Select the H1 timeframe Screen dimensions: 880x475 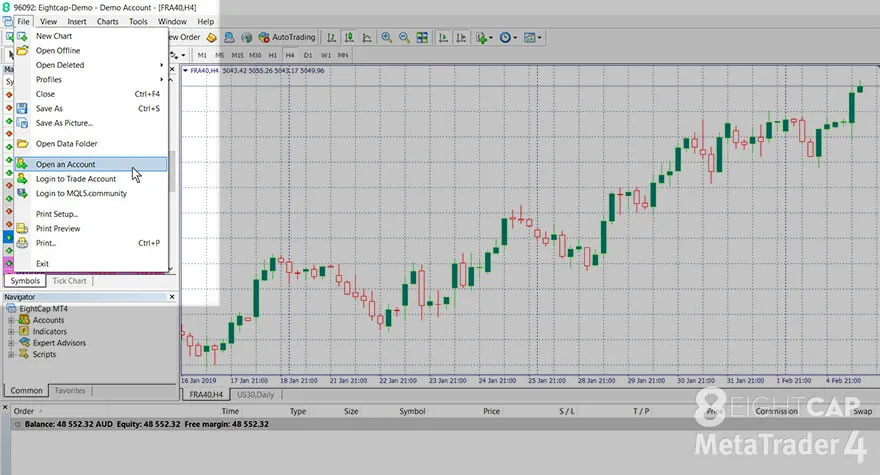coord(273,55)
